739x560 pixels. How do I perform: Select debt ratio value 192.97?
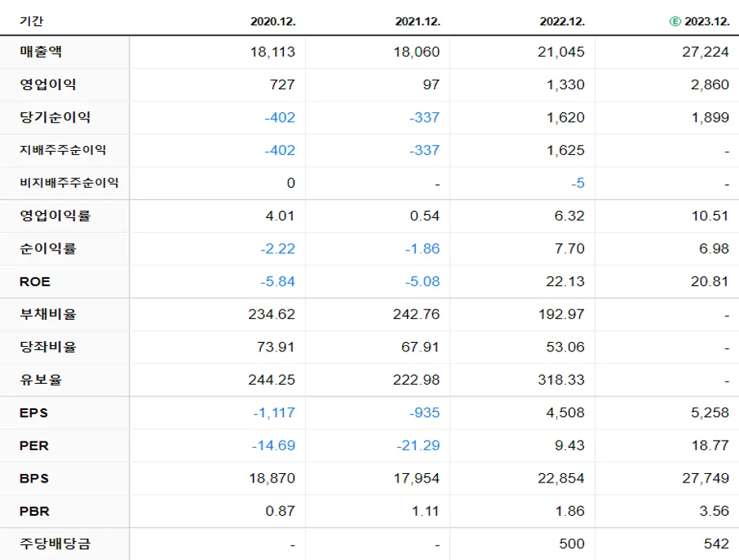point(561,314)
